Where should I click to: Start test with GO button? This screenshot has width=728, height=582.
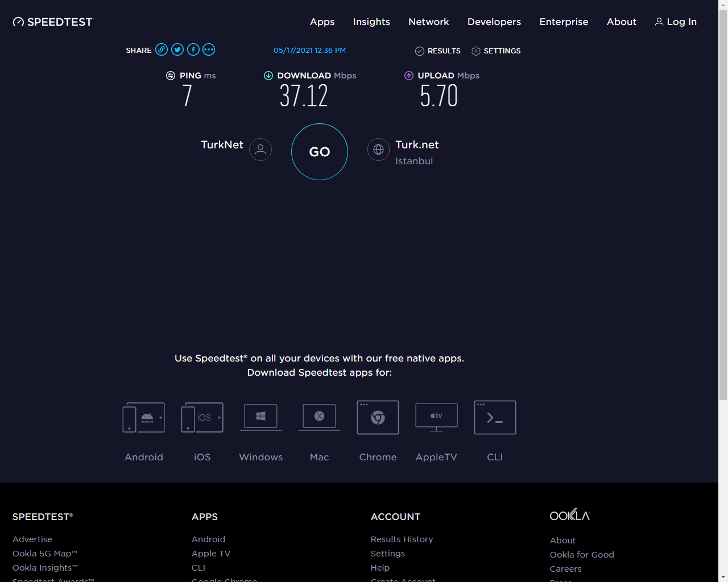point(320,152)
